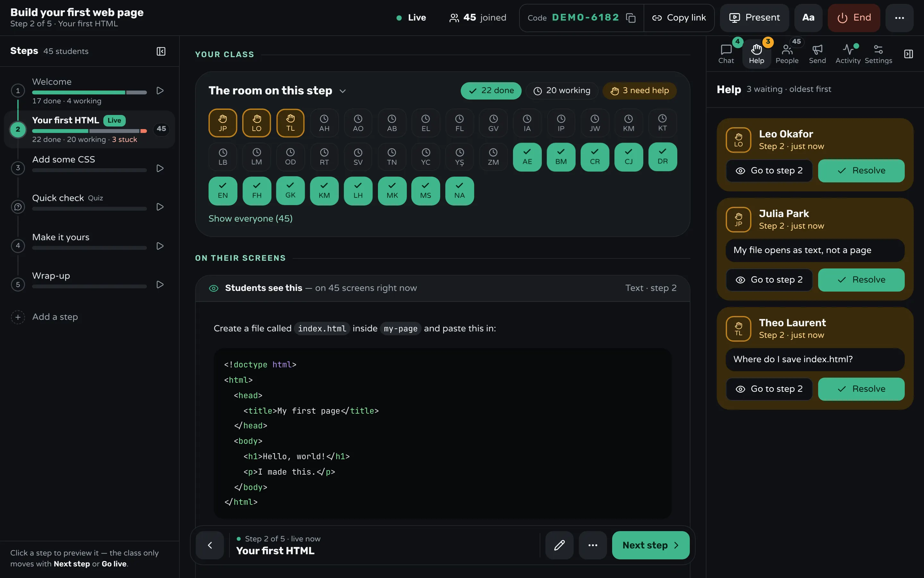
Task: Preview the Welcome step with play icon
Action: click(x=160, y=91)
